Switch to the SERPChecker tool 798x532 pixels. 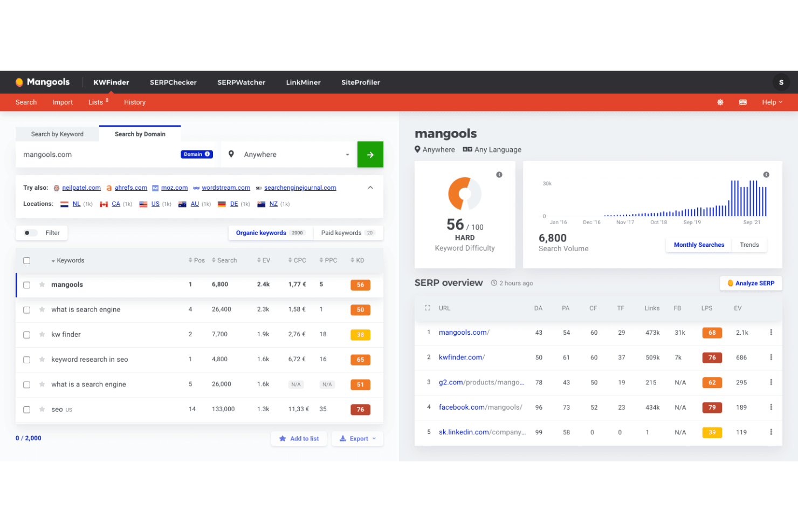pos(173,82)
